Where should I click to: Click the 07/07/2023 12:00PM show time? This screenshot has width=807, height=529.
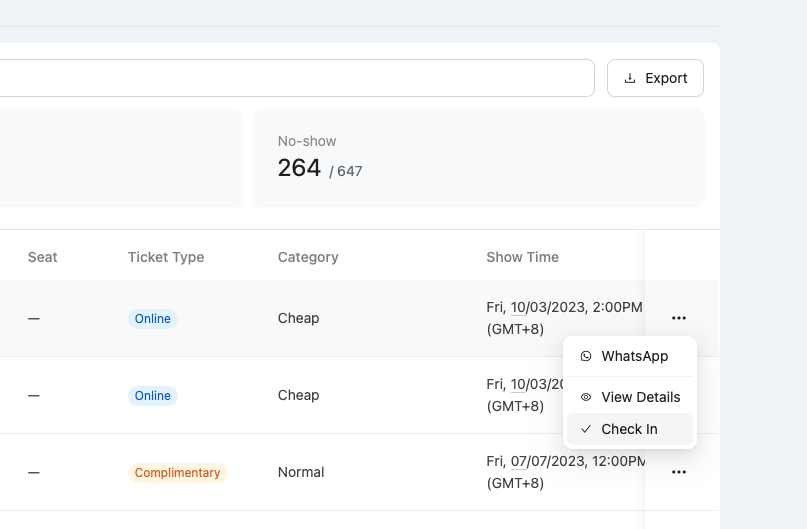click(565, 462)
